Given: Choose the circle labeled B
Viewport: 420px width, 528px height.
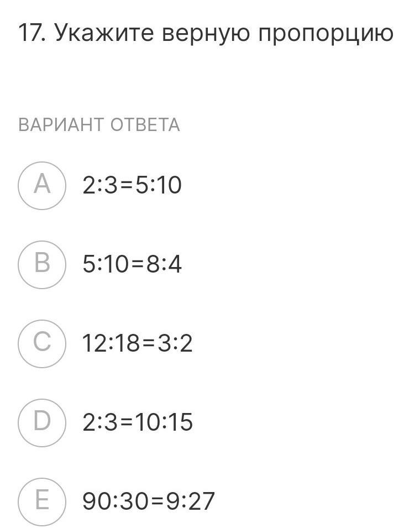Looking at the screenshot, I should click(x=42, y=264).
